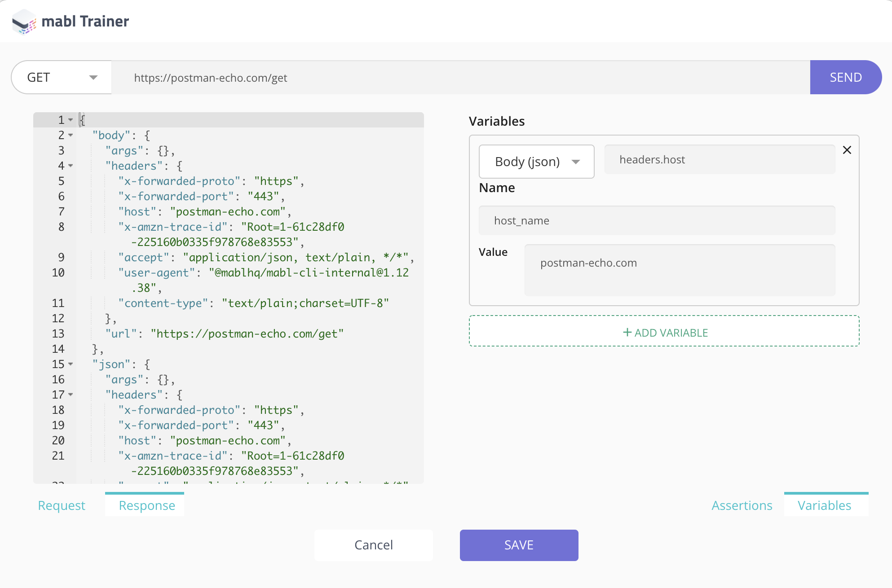892x588 pixels.
Task: Send the API request with SEND button
Action: [846, 77]
